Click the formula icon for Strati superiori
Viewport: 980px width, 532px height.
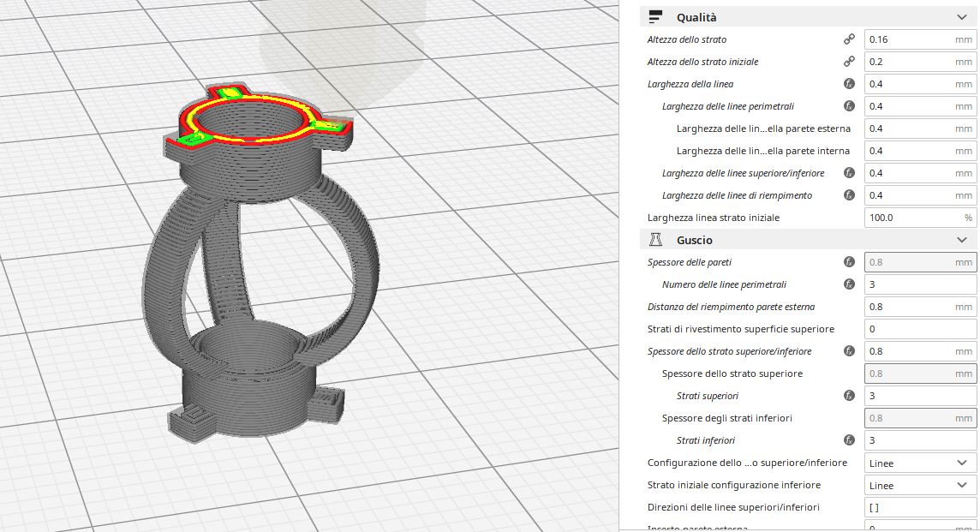tap(849, 396)
